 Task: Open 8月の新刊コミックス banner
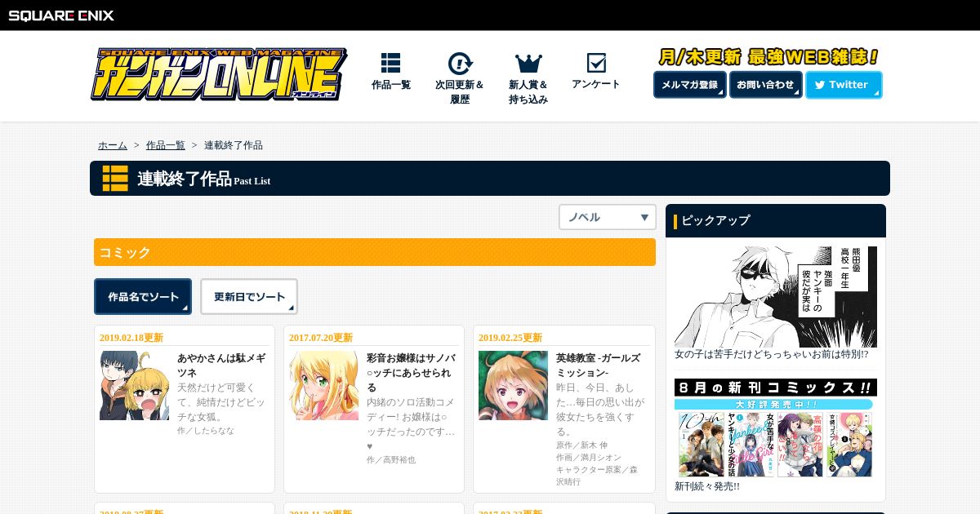(x=776, y=428)
